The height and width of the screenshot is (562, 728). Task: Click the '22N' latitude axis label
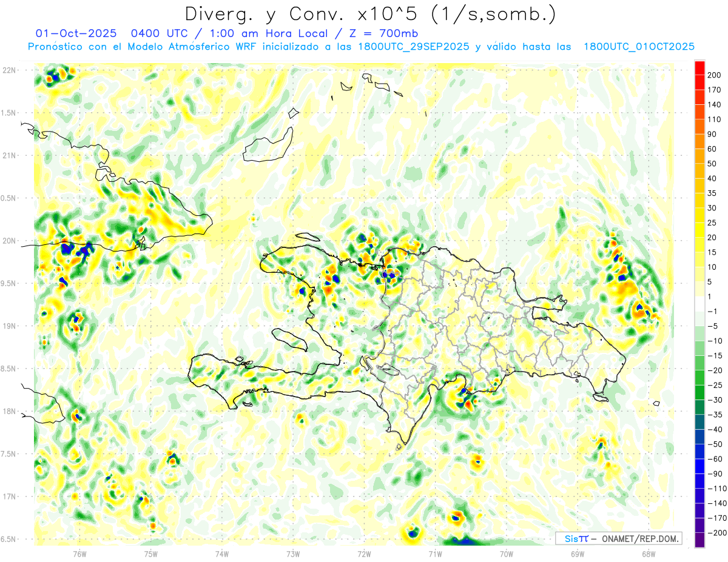10,70
